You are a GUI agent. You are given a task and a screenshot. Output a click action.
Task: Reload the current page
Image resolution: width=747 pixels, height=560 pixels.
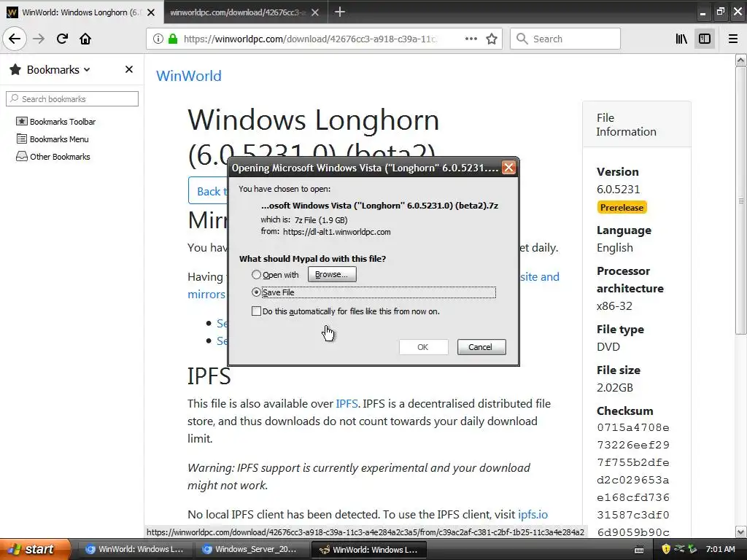pyautogui.click(x=62, y=39)
